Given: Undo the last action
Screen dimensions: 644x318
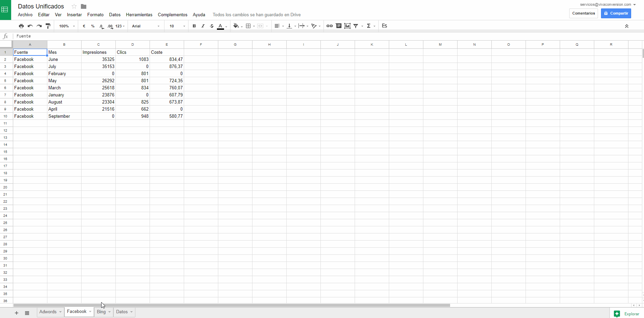Looking at the screenshot, I should coord(30,26).
